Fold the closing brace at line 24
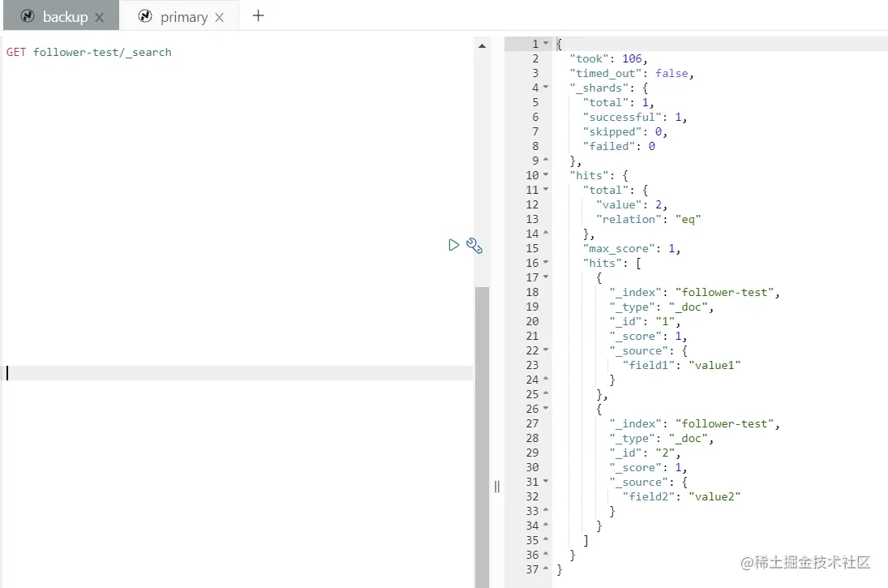This screenshot has height=588, width=888. [546, 380]
